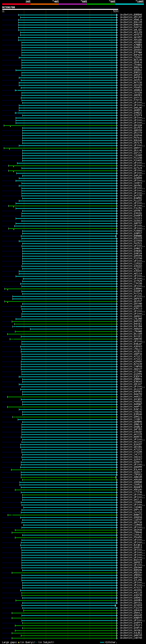Click the 'Large gaps' legend text
The height and width of the screenshot is (644, 146).
[10, 642]
